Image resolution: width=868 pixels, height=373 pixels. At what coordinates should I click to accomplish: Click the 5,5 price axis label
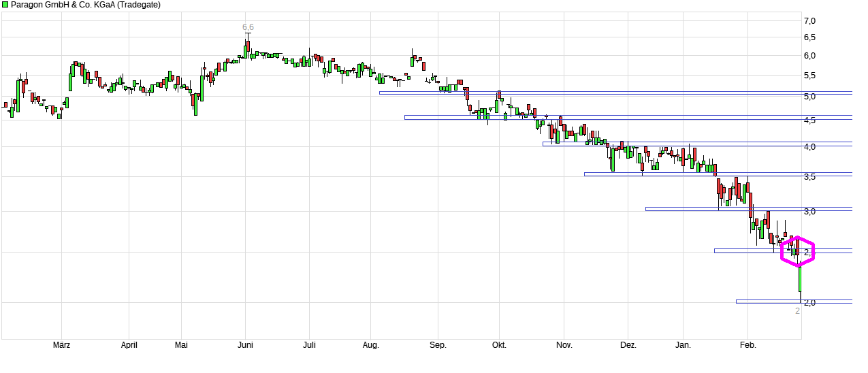(809, 76)
